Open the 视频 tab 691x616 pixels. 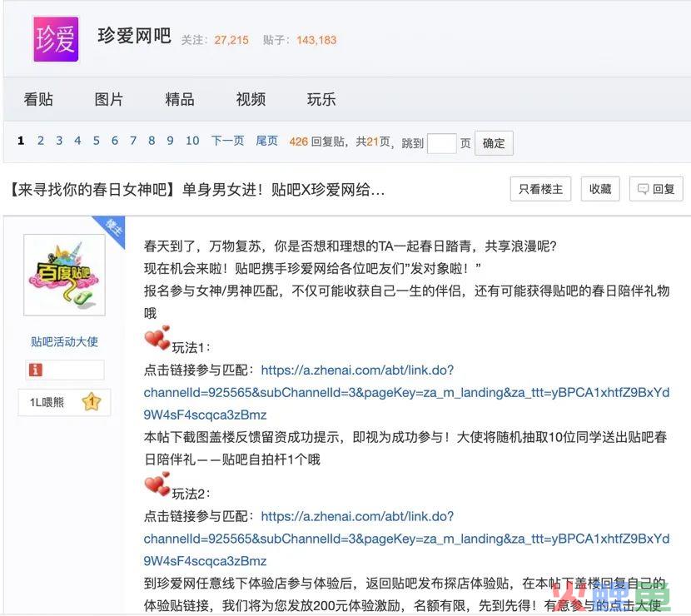(251, 99)
